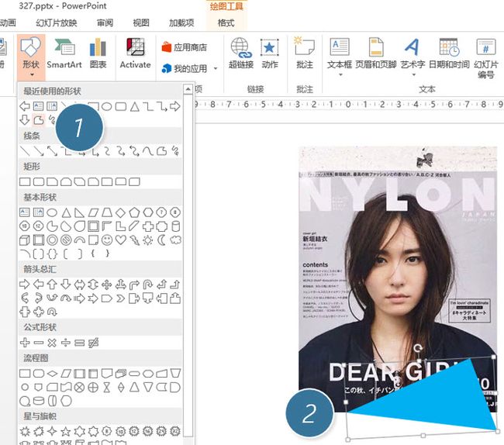Image resolution: width=504 pixels, height=445 pixels.
Task: Insert 幻灯片编号 slide number
Action: click(x=486, y=58)
